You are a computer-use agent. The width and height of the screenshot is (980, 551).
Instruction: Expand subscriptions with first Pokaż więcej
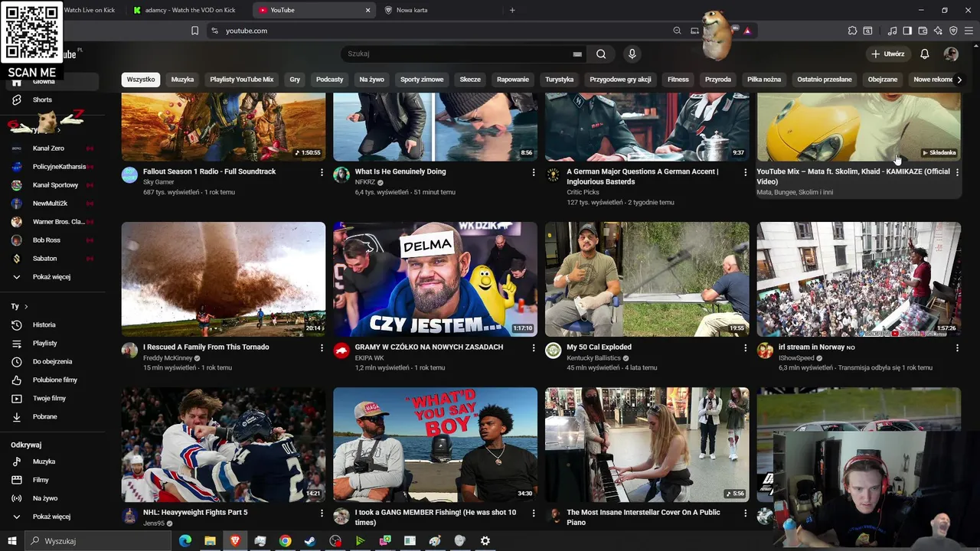pyautogui.click(x=51, y=276)
